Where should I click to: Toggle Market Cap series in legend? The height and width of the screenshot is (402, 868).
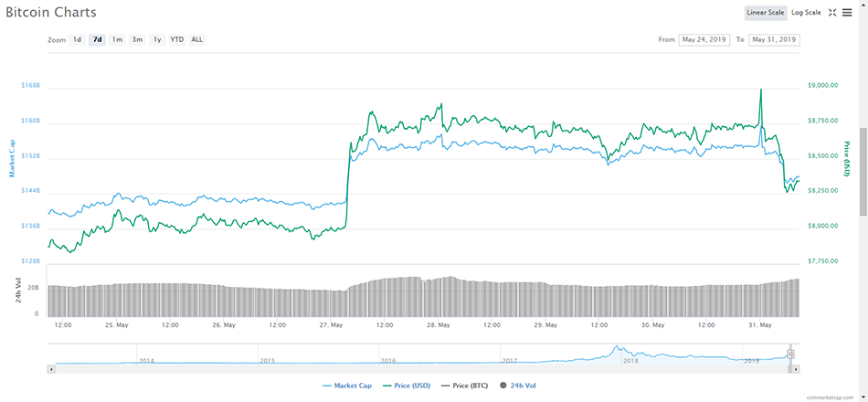(x=347, y=386)
